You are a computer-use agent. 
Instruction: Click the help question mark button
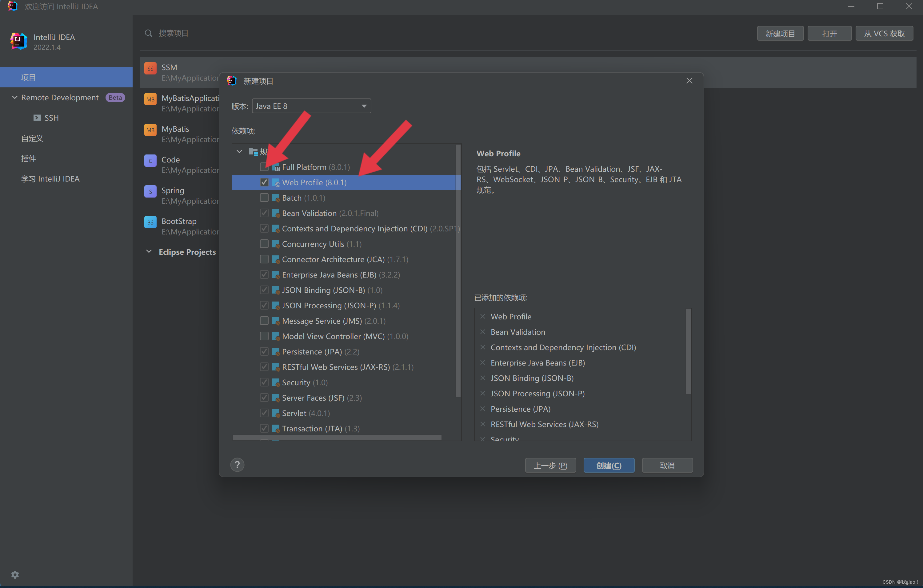click(x=237, y=465)
